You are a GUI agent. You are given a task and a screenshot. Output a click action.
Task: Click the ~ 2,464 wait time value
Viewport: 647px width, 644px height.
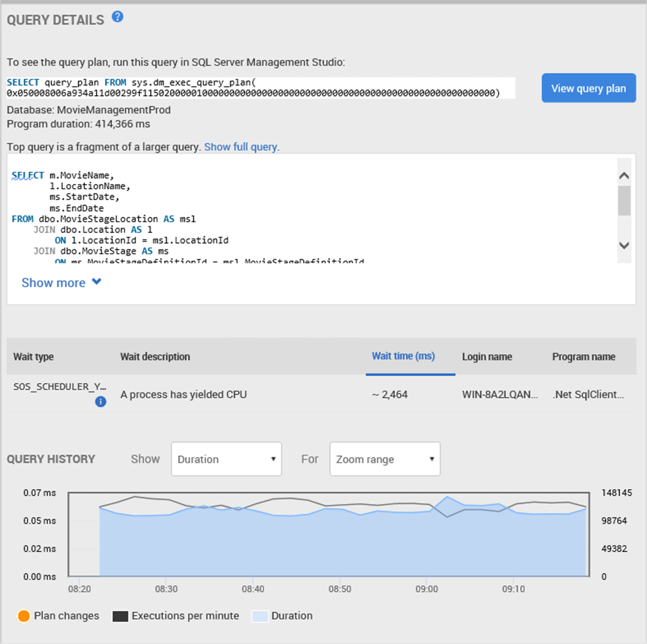pos(390,394)
